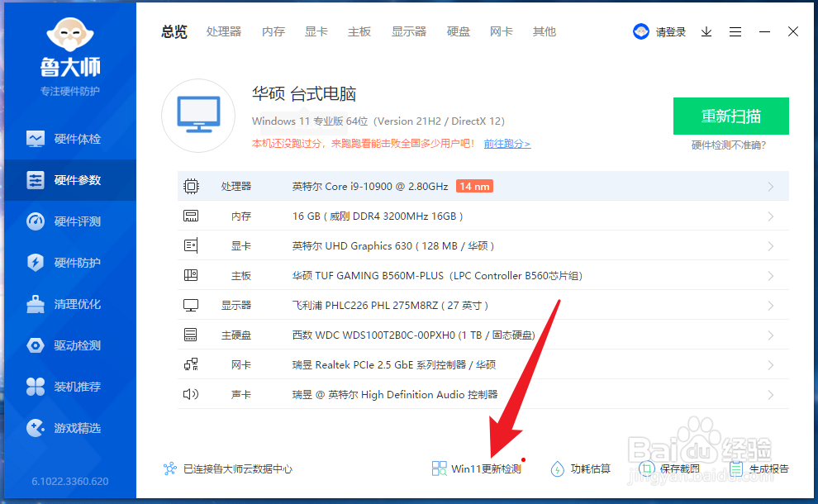Minimize the 鲁大师 window

(765, 32)
